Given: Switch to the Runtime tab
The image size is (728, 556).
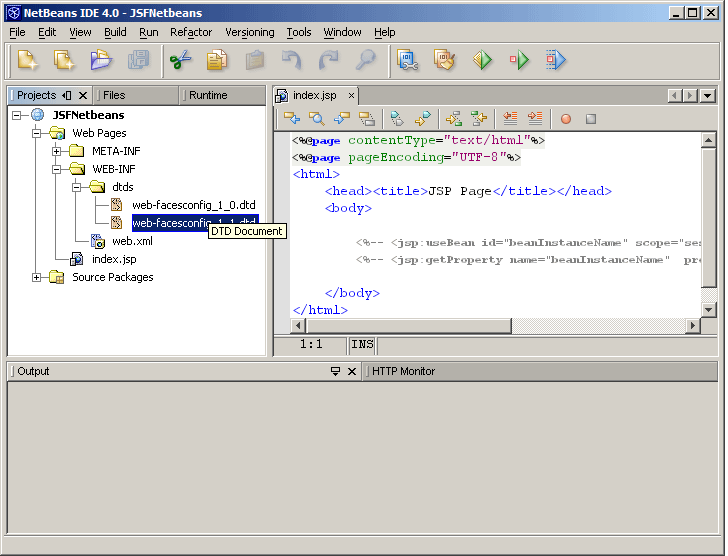Looking at the screenshot, I should pos(208,95).
